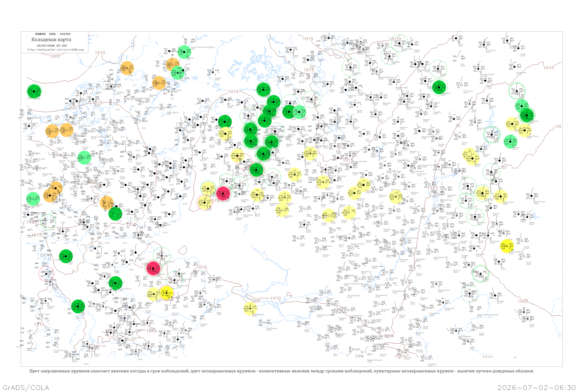Select the "2026-07-02-06:30" timestamp
Screen dimensions: 588x392
coord(537,387)
